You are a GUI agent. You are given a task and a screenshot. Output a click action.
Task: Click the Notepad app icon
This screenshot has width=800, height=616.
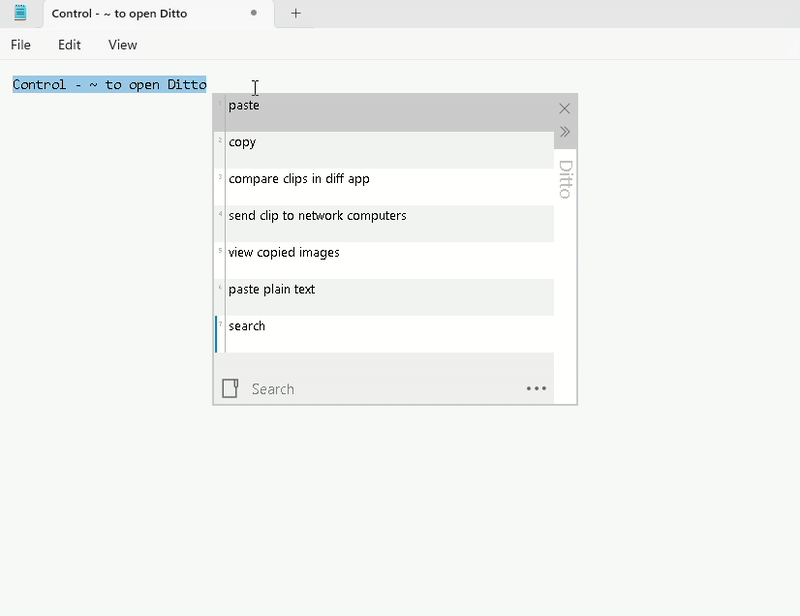20,13
